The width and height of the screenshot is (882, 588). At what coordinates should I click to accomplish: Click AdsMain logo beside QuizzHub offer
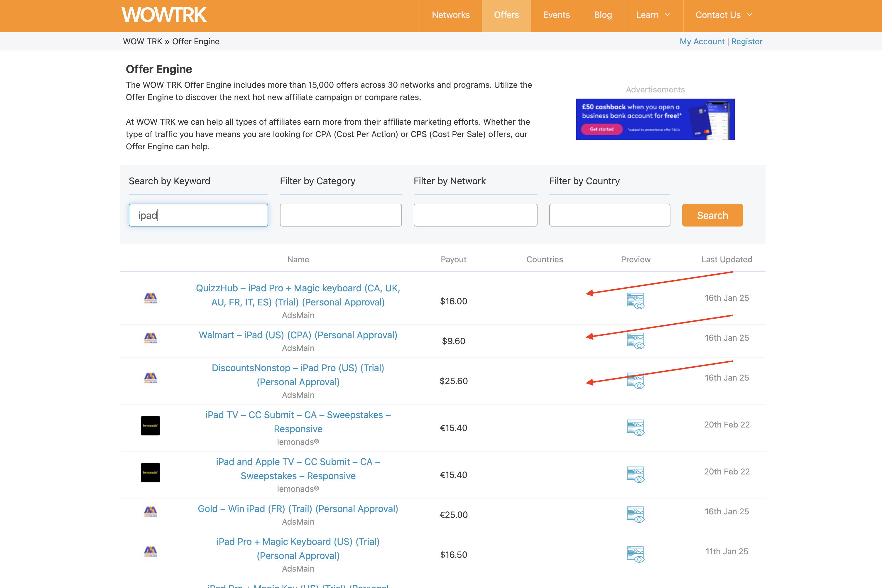(151, 298)
